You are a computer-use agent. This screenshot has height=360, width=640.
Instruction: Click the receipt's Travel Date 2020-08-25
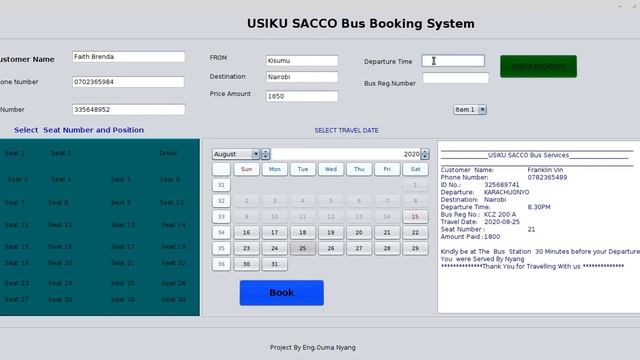[480, 222]
